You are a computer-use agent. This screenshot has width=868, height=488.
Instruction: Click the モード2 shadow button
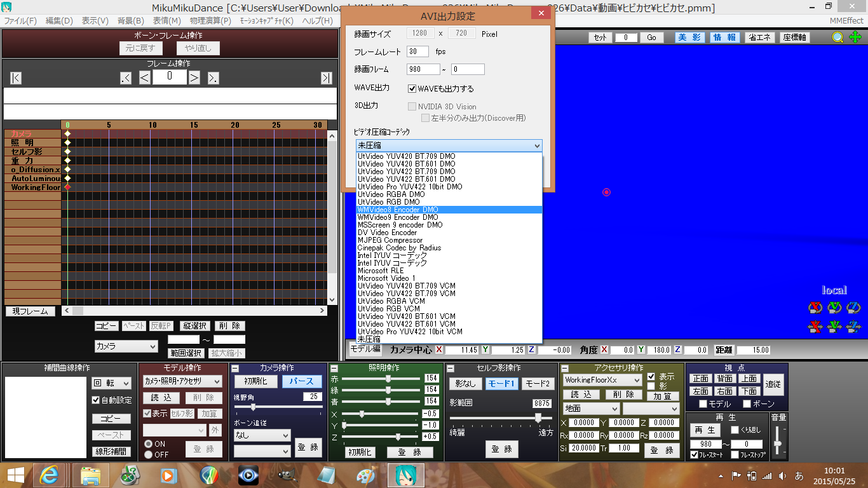point(538,384)
